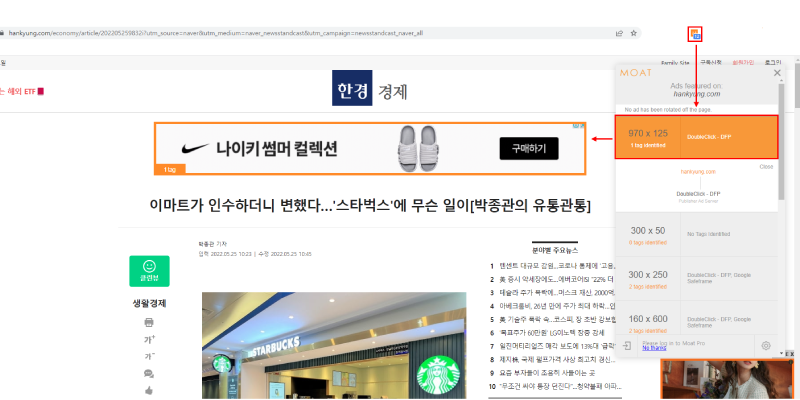
Task: Click the ad image at bottom right
Action: point(727,380)
